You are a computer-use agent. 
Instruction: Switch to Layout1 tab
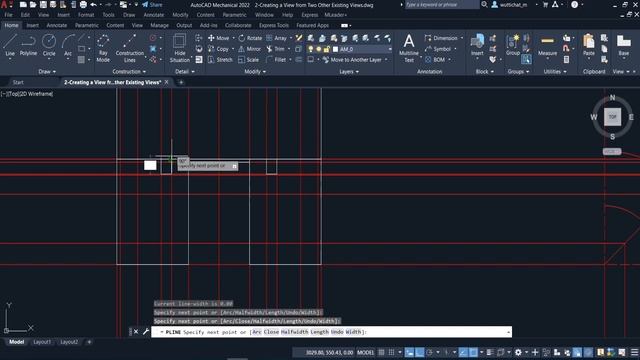pyautogui.click(x=42, y=342)
